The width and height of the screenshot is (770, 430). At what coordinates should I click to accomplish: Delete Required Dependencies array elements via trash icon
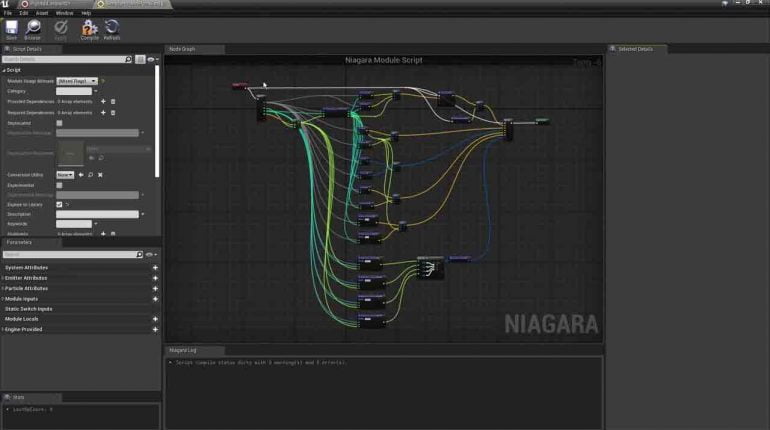pyautogui.click(x=113, y=113)
